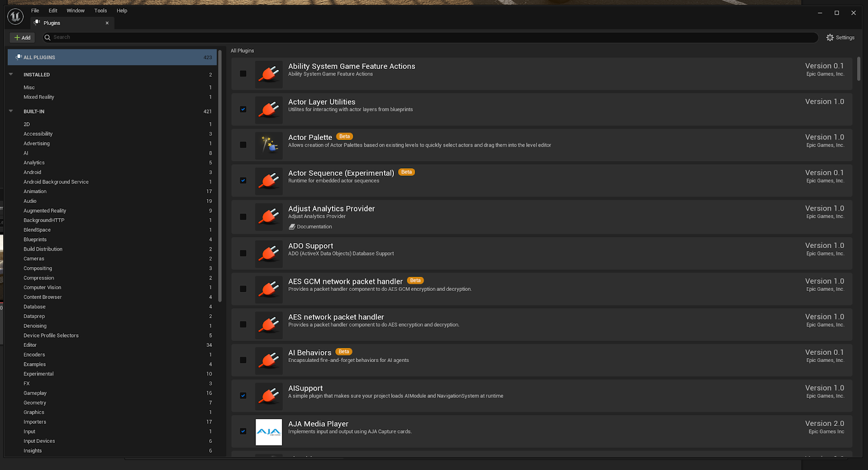Click the All Plugins plug icon in sidebar
This screenshot has height=470, width=868.
click(x=19, y=57)
